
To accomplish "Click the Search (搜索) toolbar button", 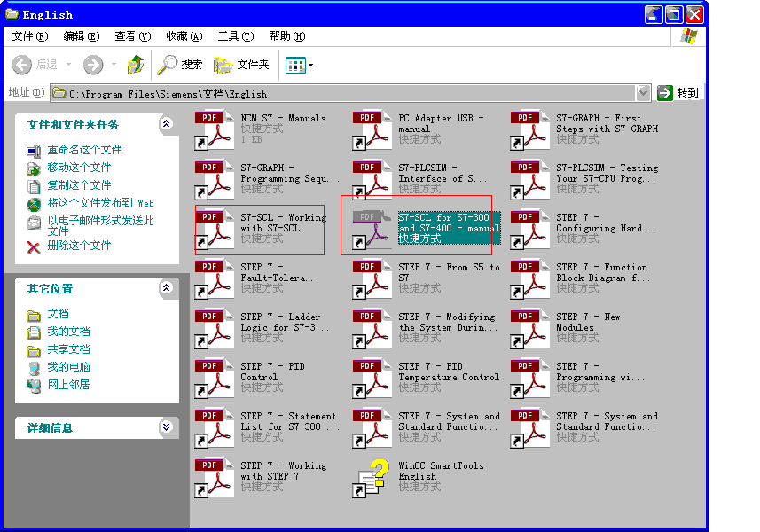I will tap(180, 65).
